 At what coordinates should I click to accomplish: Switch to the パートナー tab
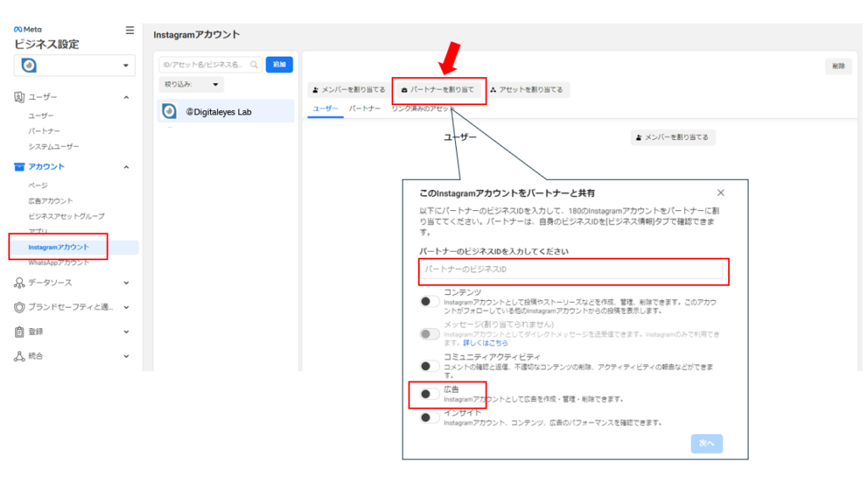coord(364,109)
